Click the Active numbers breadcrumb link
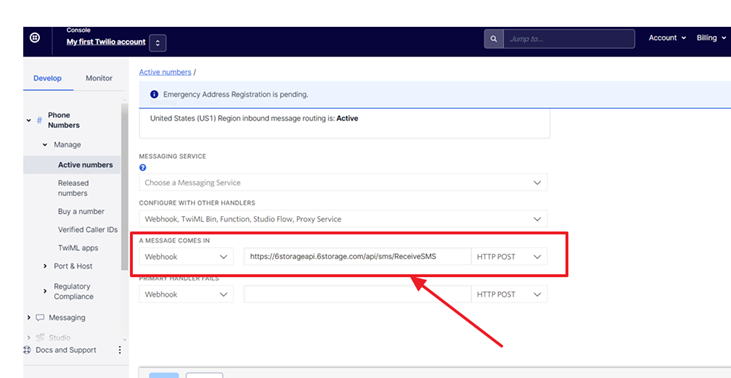Viewport: 731px width, 378px height. pos(165,72)
